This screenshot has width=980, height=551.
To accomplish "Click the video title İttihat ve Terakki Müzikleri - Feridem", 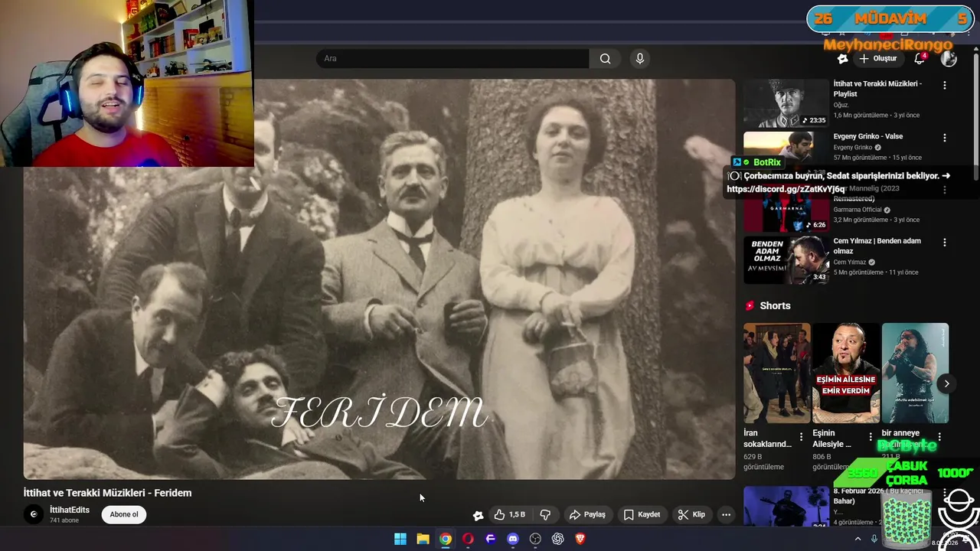I will click(107, 493).
